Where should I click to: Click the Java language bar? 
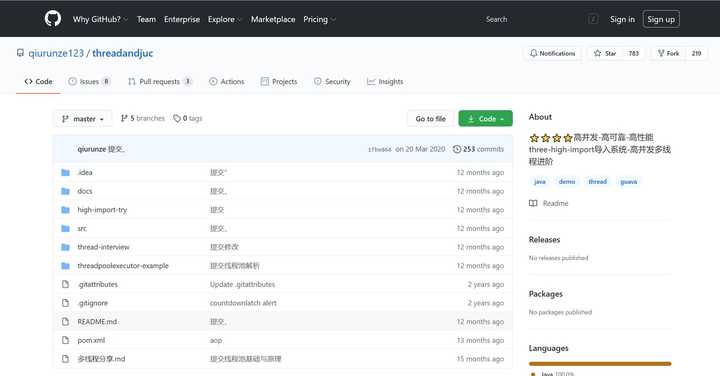point(600,364)
